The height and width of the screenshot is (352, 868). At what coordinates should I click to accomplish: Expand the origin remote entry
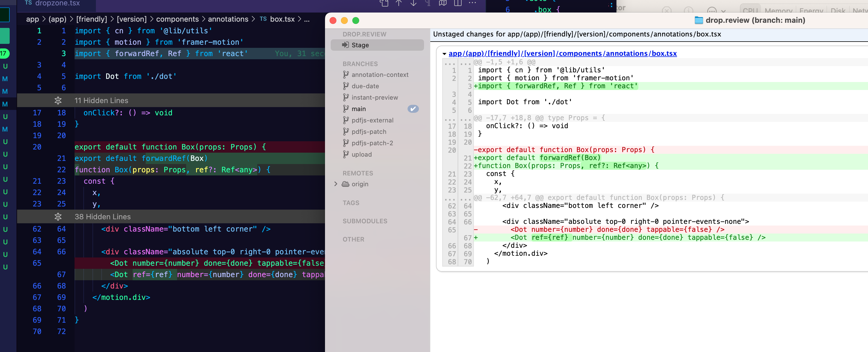[x=336, y=184]
